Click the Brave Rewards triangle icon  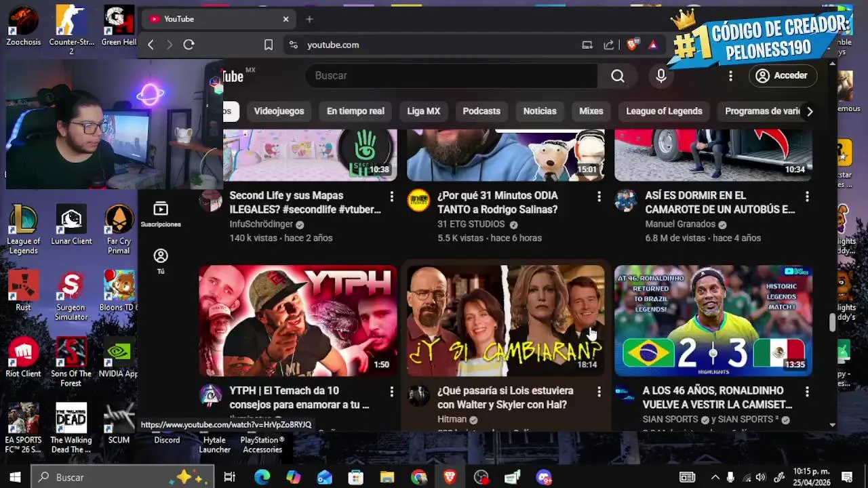point(652,45)
